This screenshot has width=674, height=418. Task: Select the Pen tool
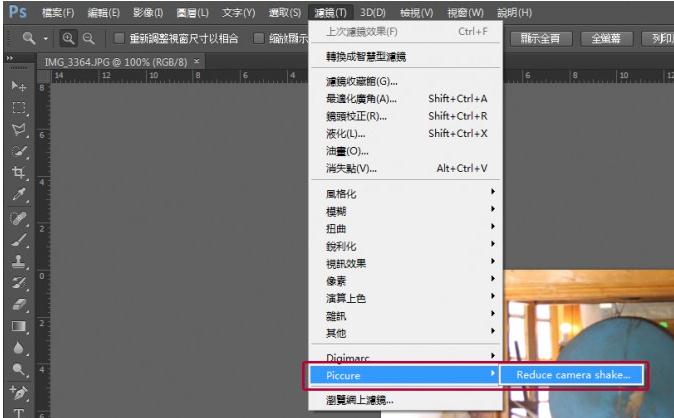click(18, 393)
